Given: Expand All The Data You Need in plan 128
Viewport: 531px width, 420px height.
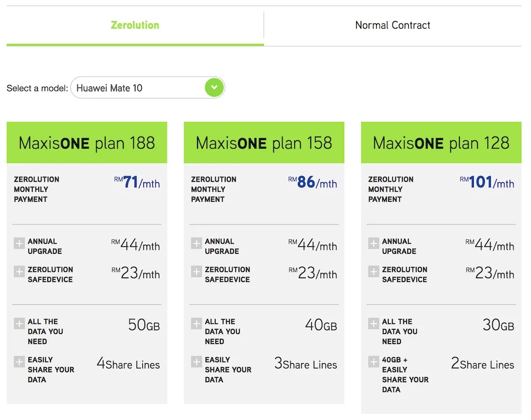Looking at the screenshot, I should coord(373,323).
